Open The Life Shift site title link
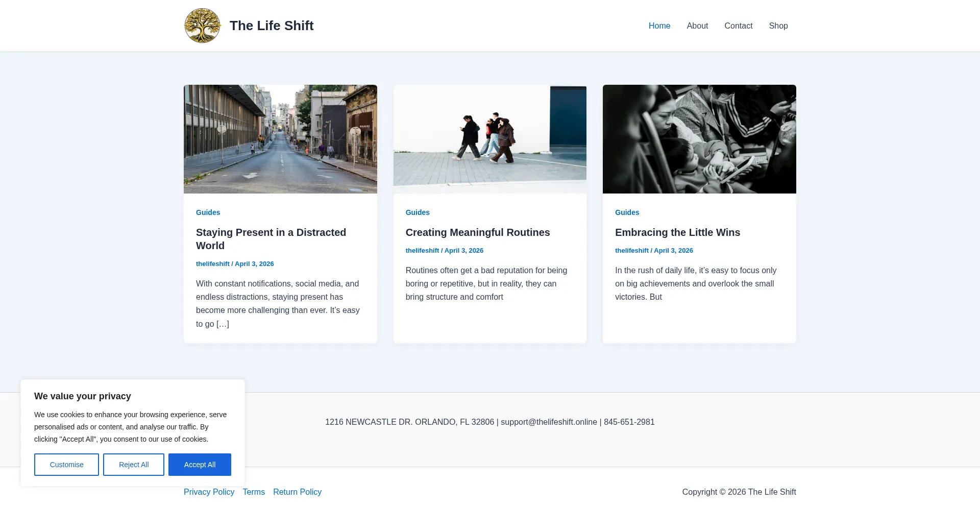Screen dimensions: 980x507 click(272, 26)
